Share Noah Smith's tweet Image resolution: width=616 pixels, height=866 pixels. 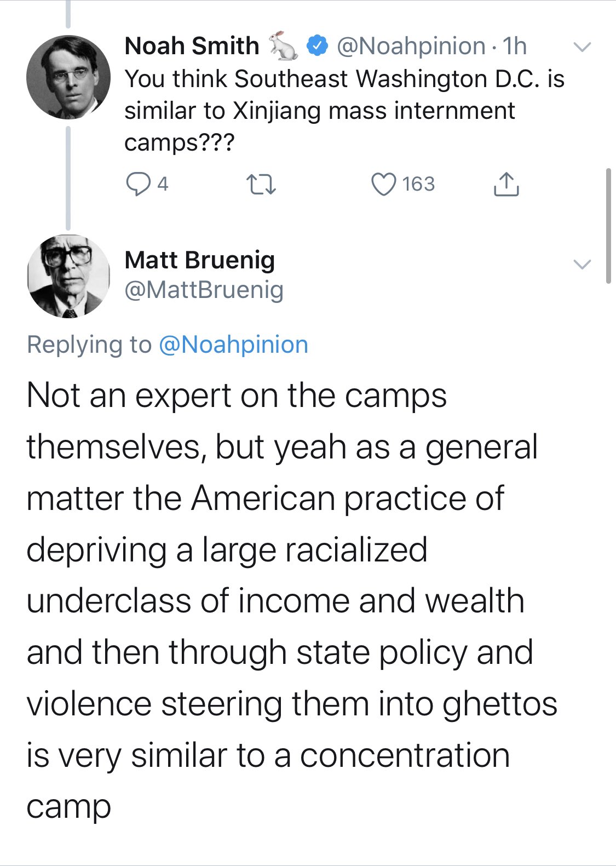pyautogui.click(x=506, y=185)
